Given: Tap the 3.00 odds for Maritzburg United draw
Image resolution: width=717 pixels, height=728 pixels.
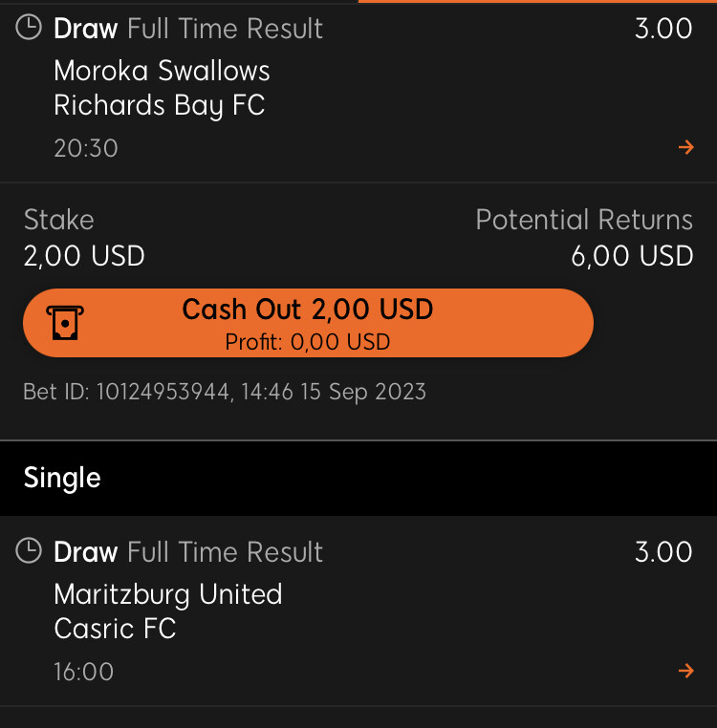Looking at the screenshot, I should point(663,551).
